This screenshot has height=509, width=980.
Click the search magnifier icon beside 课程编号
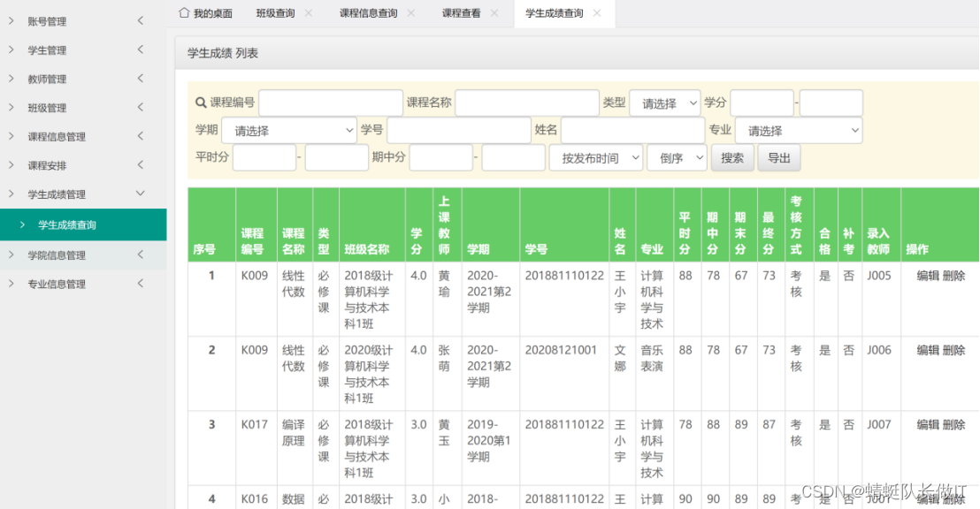pos(201,103)
